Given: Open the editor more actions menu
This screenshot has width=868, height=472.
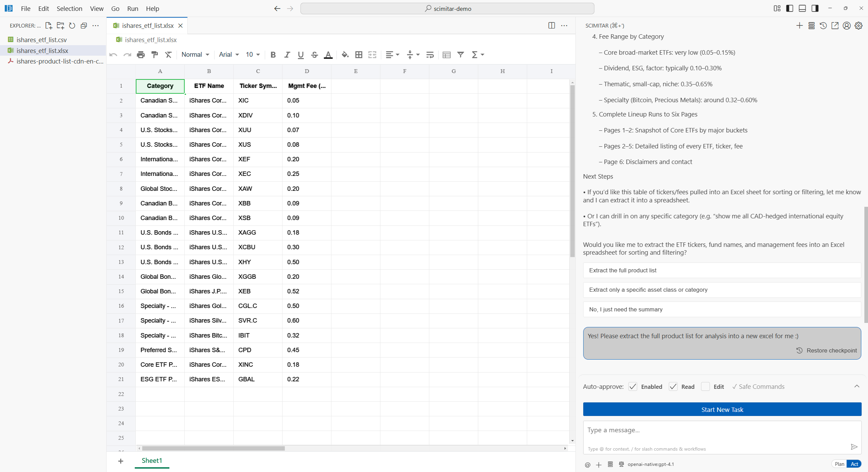Looking at the screenshot, I should 564,25.
